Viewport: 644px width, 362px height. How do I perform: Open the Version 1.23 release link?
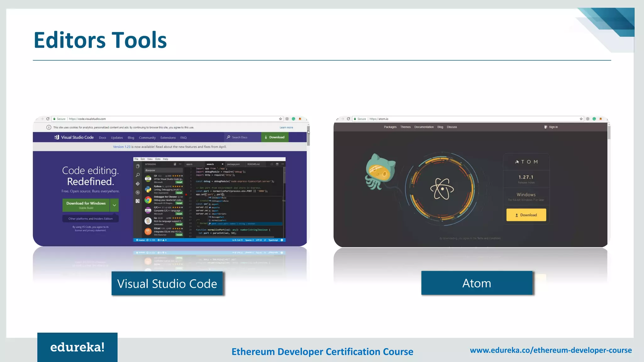pyautogui.click(x=121, y=147)
